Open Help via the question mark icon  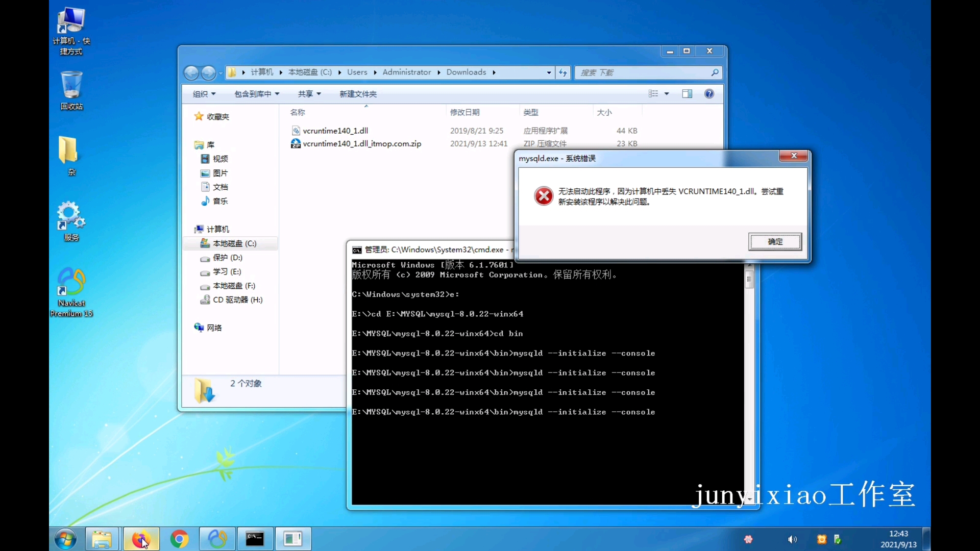pyautogui.click(x=709, y=94)
